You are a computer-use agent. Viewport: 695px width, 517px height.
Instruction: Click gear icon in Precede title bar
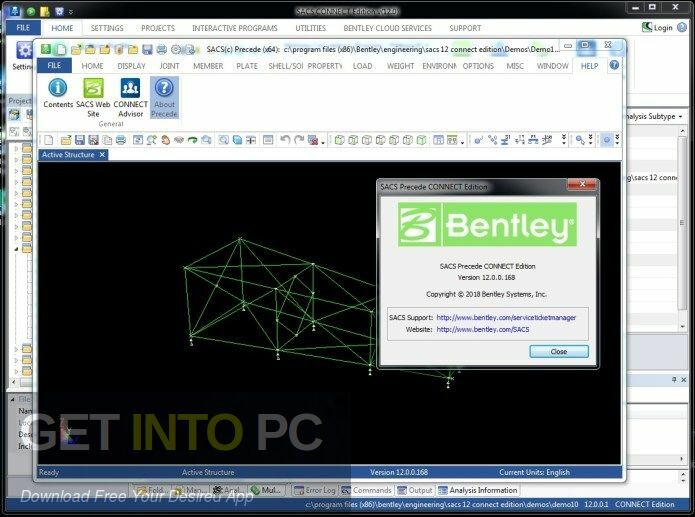(176, 49)
